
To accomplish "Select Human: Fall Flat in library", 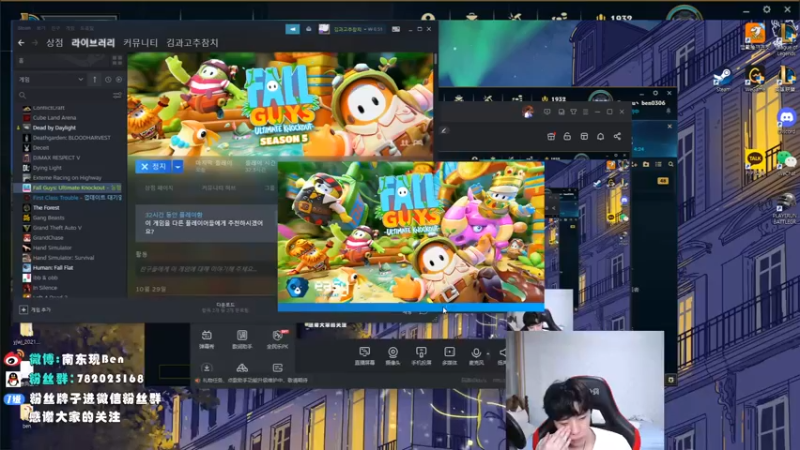I will (x=53, y=267).
